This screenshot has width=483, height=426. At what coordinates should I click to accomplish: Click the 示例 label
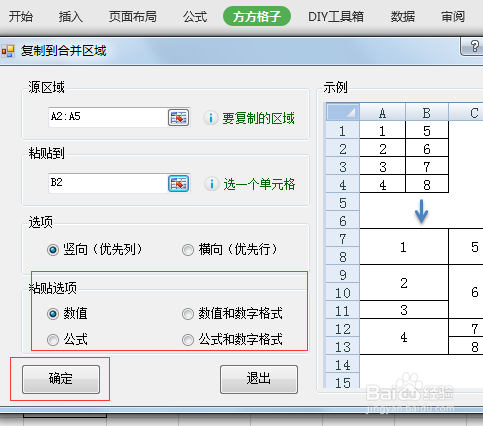pyautogui.click(x=335, y=88)
